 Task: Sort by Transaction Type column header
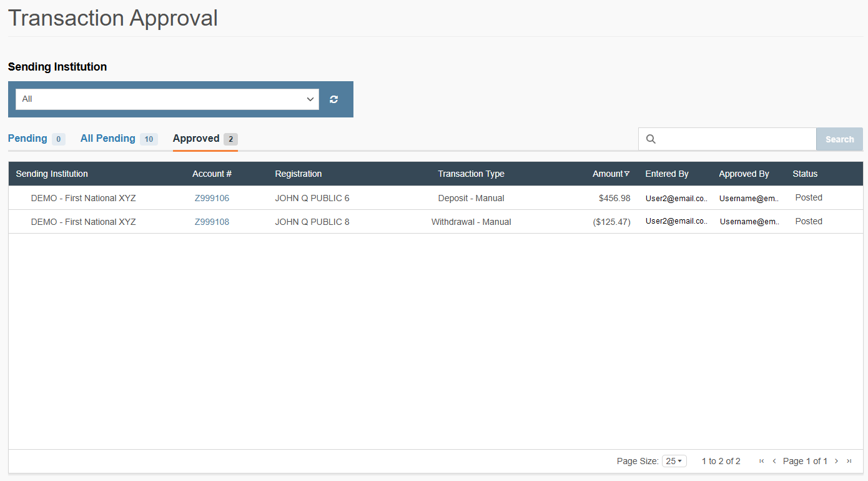tap(471, 174)
